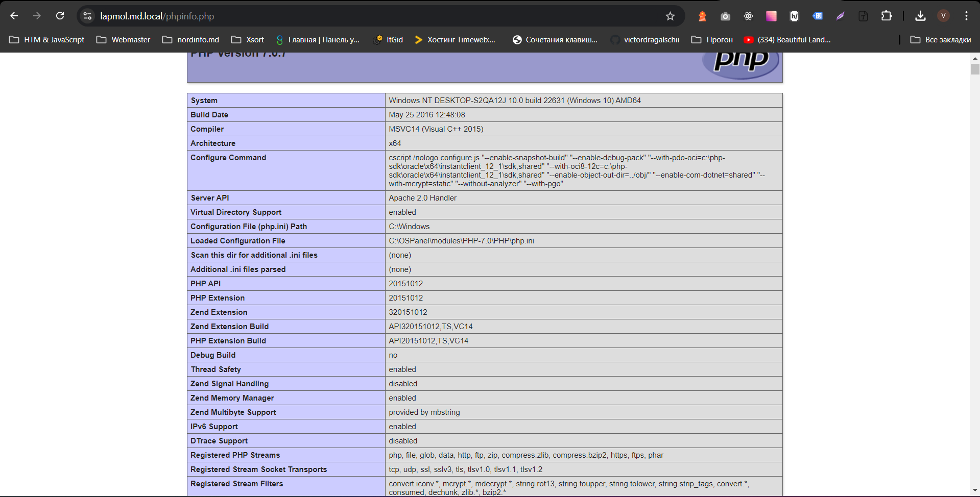
Task: Click the vertical scrollbar thumb
Action: (975, 69)
